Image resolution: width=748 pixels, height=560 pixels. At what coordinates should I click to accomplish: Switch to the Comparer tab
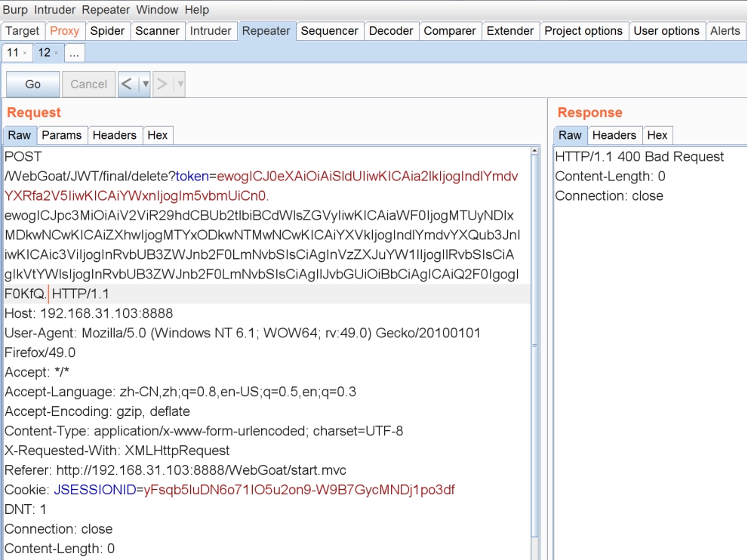449,31
